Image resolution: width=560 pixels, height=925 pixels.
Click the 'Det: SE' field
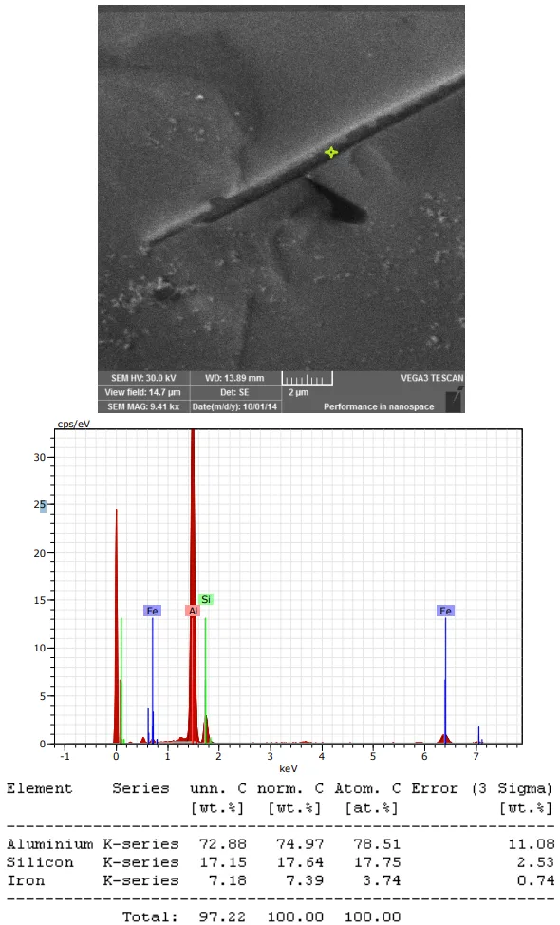point(234,392)
